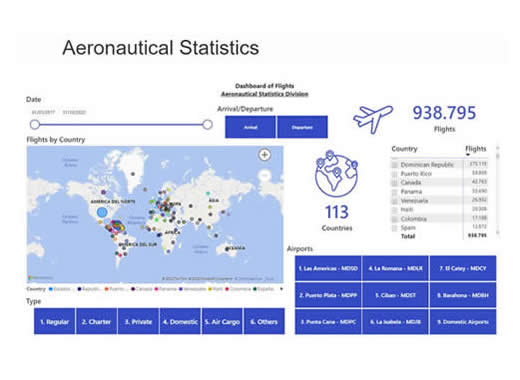Viewport: 520px width, 380px height.
Task: Check the Dominican Republic checkbox
Action: 395,165
